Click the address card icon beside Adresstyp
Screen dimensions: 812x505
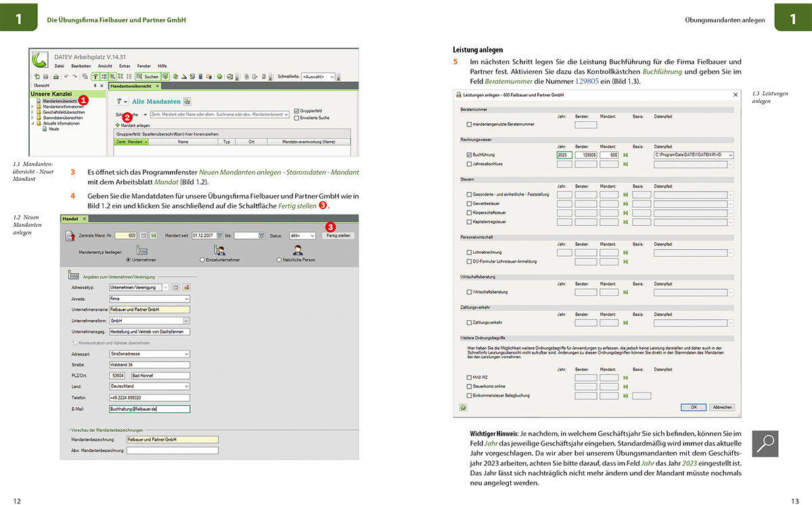[175, 287]
